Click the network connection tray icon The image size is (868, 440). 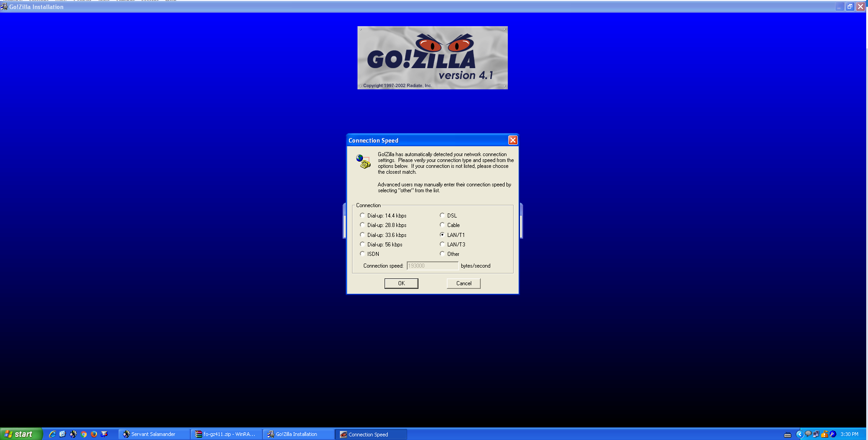coord(816,434)
